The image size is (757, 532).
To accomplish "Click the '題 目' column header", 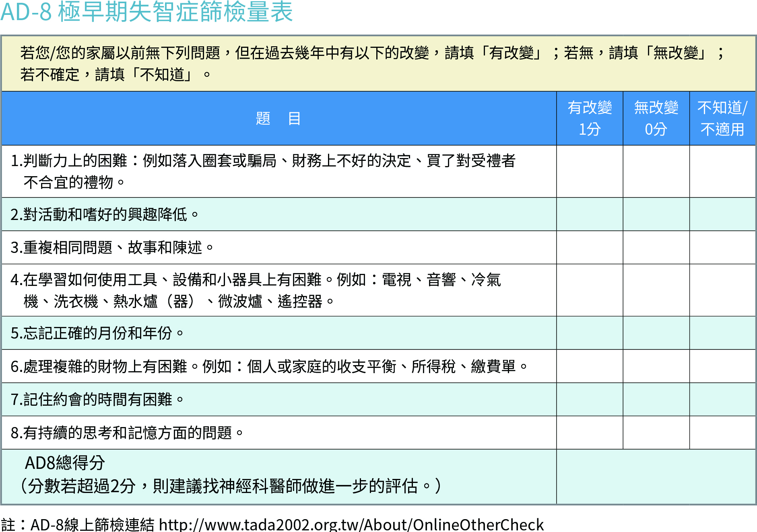I will (279, 119).
